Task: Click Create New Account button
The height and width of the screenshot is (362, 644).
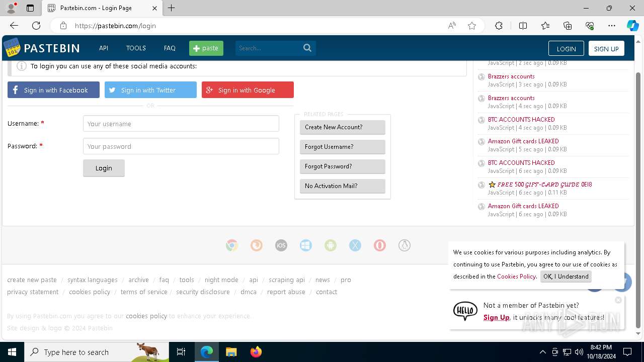Action: tap(342, 127)
